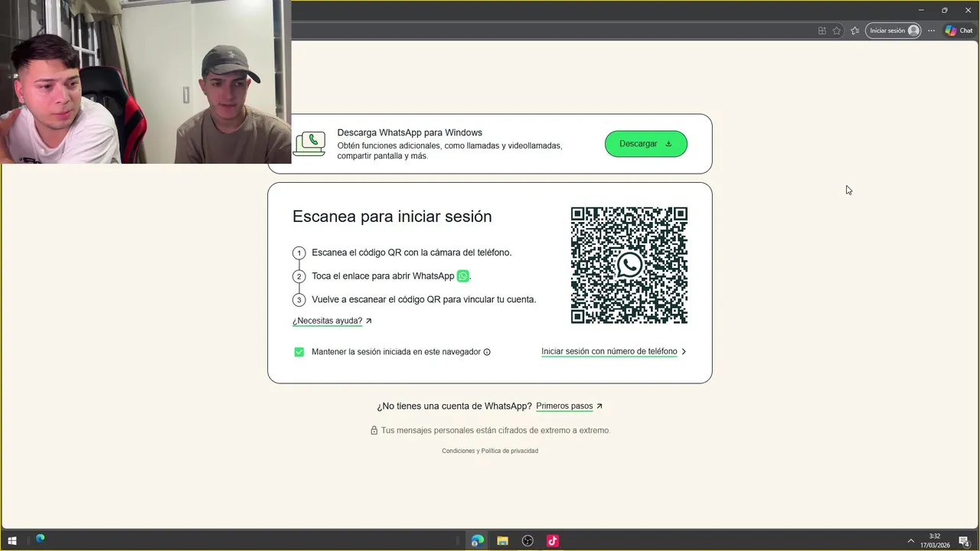The height and width of the screenshot is (551, 980).
Task: Open the '¿Necesitas ayuda?' link
Action: click(332, 321)
